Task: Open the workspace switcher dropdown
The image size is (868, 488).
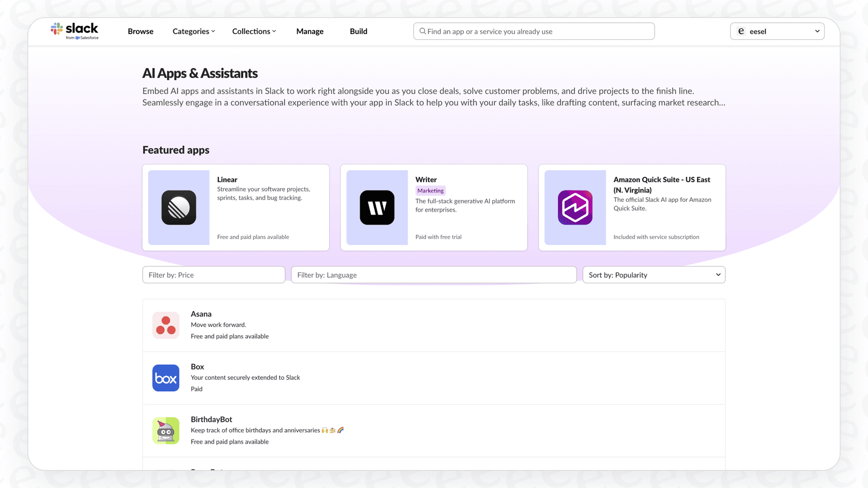Action: coord(817,31)
